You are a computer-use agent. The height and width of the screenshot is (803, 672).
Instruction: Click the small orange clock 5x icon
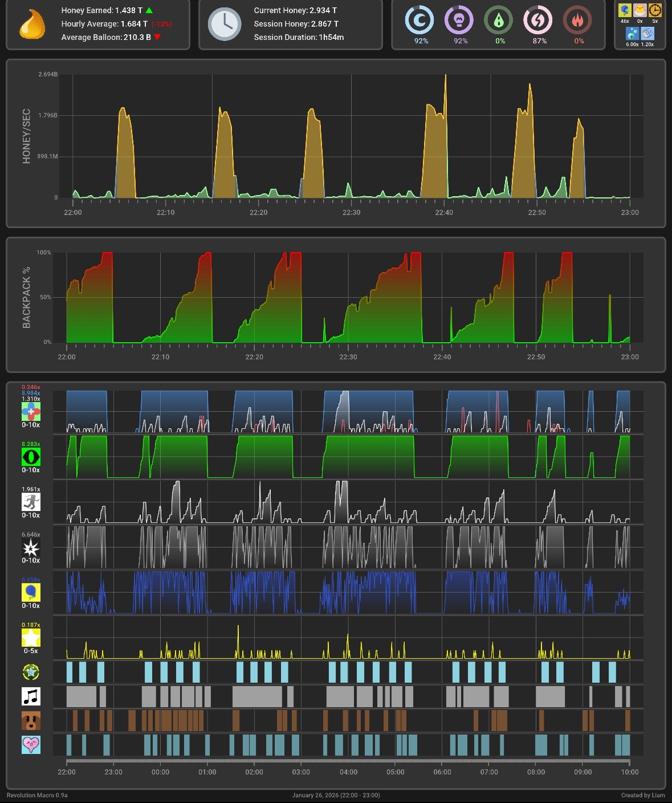[655, 10]
